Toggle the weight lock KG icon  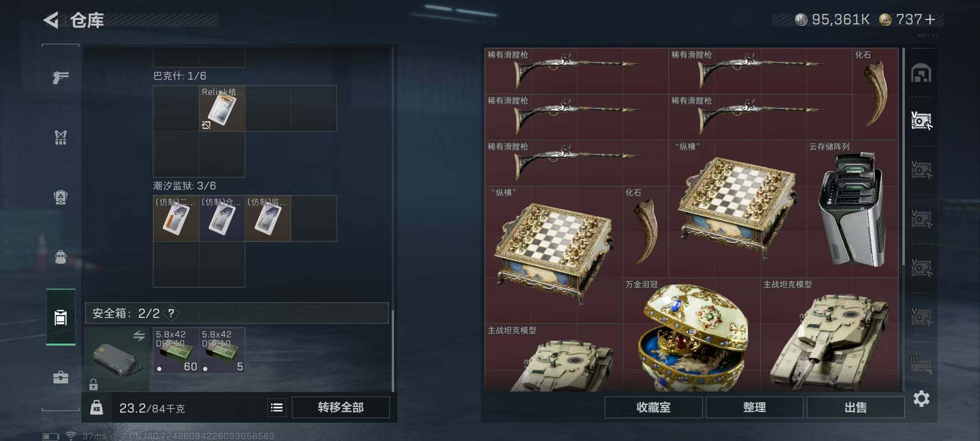96,408
